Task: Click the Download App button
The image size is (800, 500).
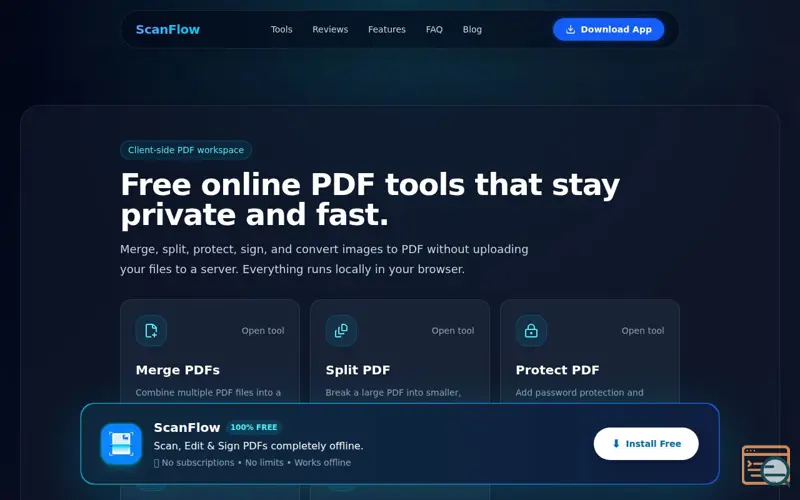Action: click(608, 30)
